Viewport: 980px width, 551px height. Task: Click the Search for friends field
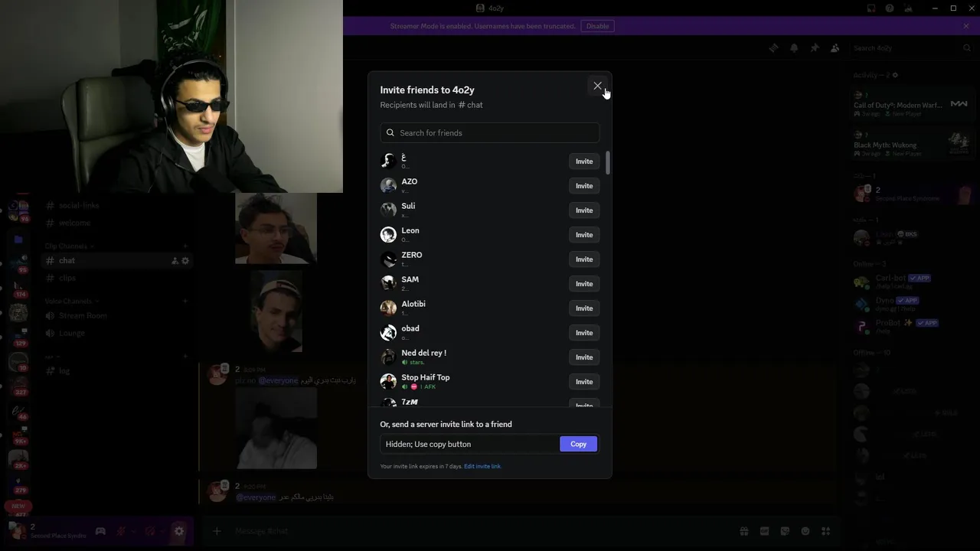[x=490, y=133]
